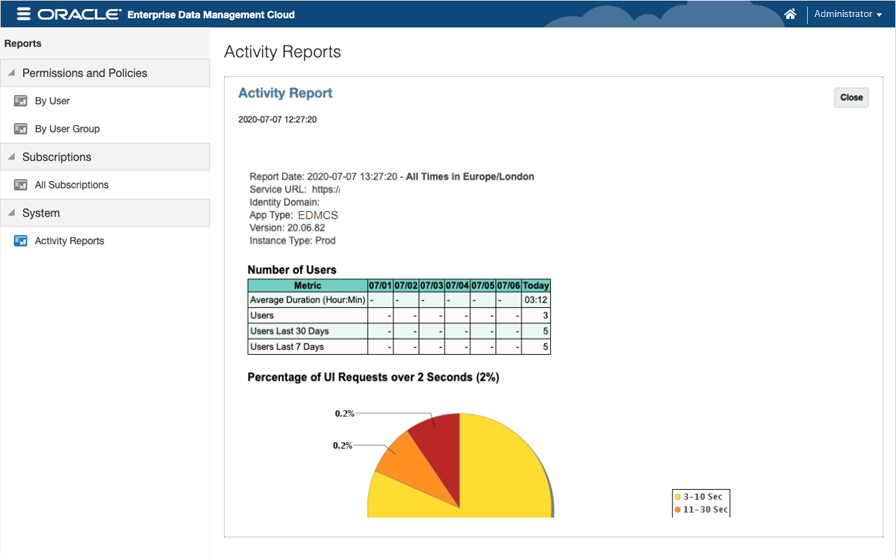Select the Today column header

point(535,286)
